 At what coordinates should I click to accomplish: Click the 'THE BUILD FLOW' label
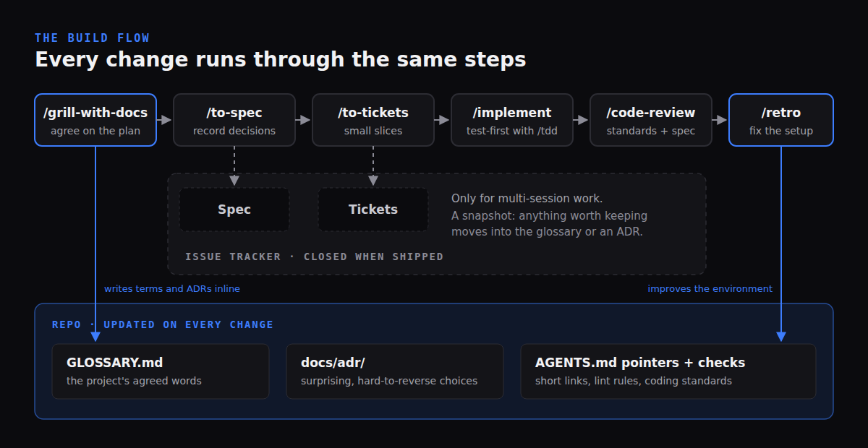[x=93, y=38]
